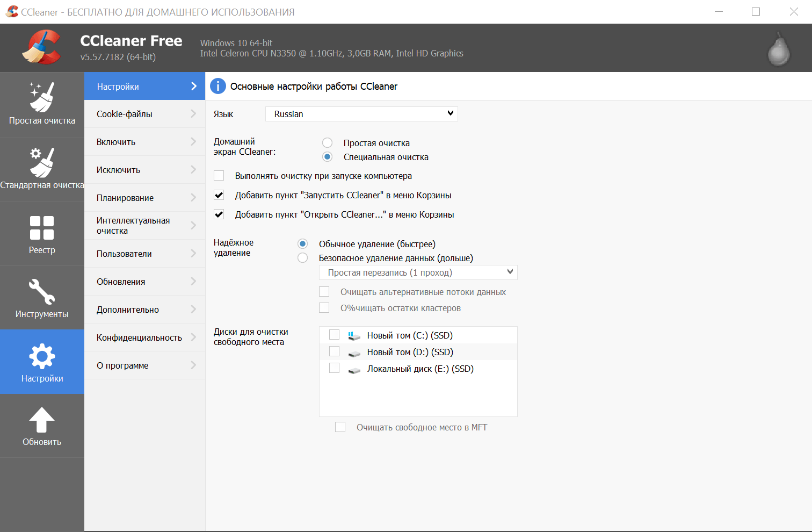Open the Simple Clean (Простая очистка) broom icon
This screenshot has height=532, width=812.
pos(42,98)
